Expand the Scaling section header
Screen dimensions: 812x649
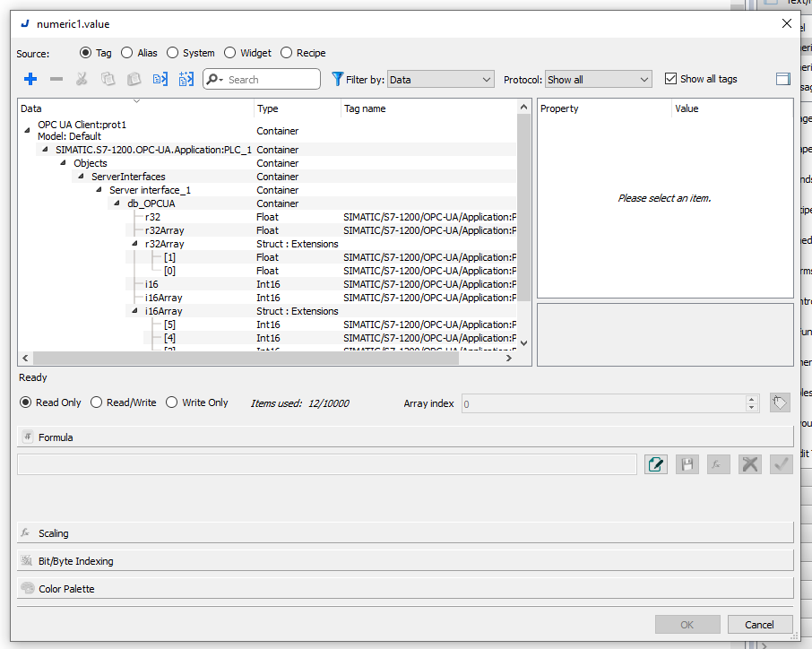[405, 533]
